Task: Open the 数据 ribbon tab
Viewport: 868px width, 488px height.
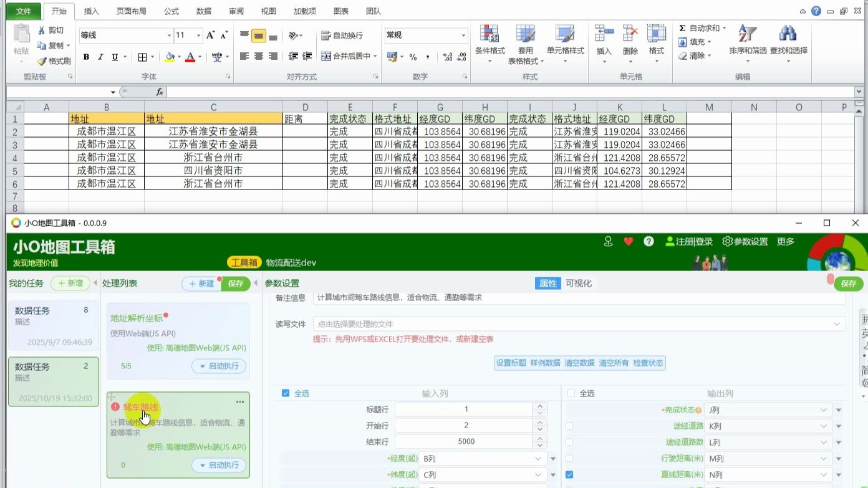Action: pyautogui.click(x=203, y=11)
